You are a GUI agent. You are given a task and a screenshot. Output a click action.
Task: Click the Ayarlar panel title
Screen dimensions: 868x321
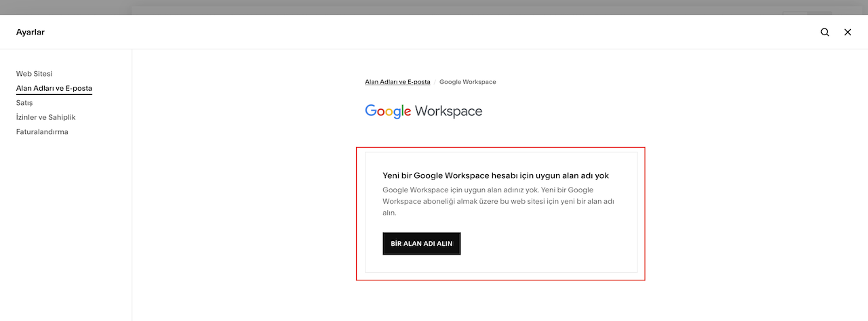(x=31, y=32)
